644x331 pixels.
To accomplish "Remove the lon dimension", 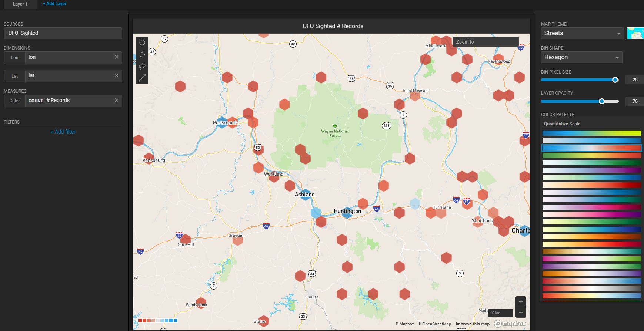I will click(117, 57).
